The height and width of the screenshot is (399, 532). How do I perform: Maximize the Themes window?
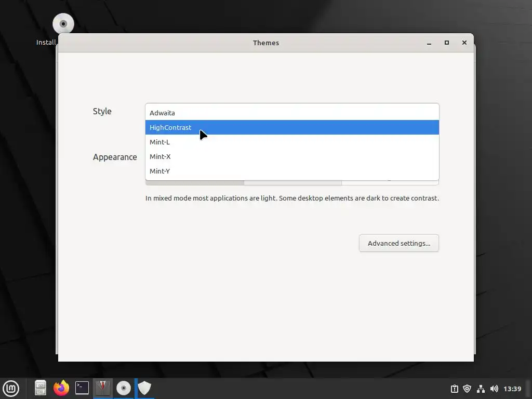tap(447, 43)
